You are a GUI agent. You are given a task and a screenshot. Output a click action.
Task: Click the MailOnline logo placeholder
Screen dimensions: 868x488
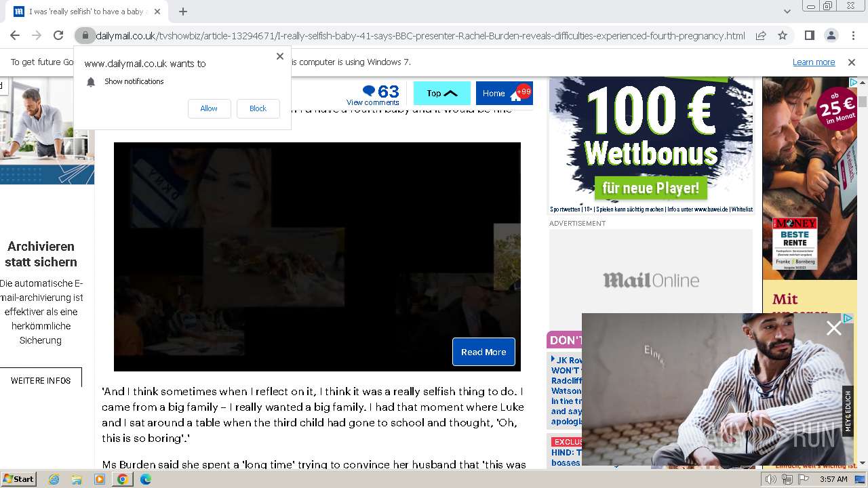point(651,280)
